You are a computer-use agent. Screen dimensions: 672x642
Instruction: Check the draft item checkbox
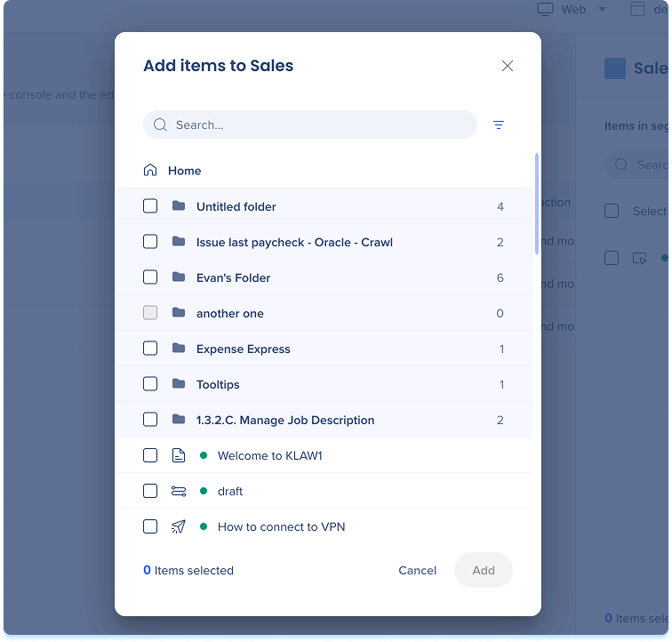tap(150, 491)
